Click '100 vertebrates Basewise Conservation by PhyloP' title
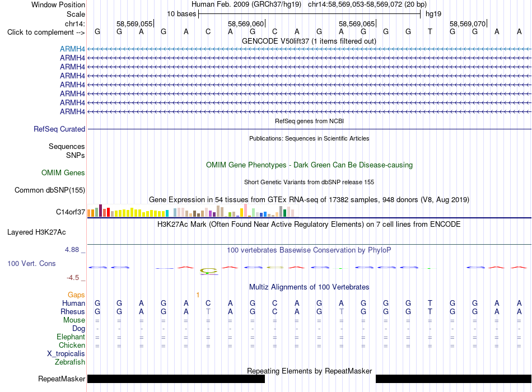This screenshot has width=532, height=392. click(309, 250)
